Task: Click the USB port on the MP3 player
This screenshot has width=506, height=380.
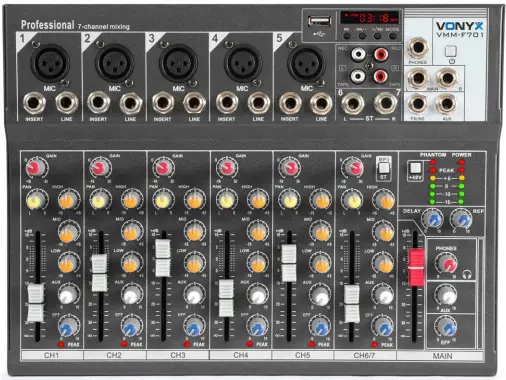Action: 319,21
